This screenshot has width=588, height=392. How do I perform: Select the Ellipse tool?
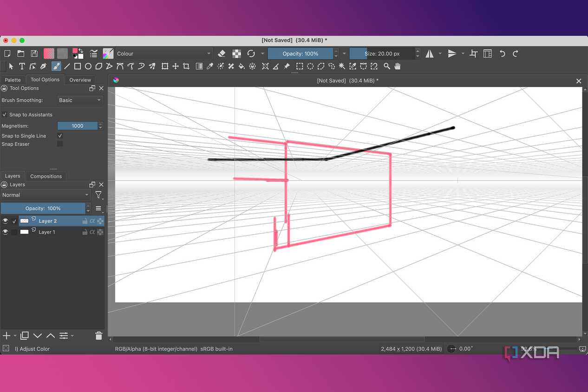(88, 66)
